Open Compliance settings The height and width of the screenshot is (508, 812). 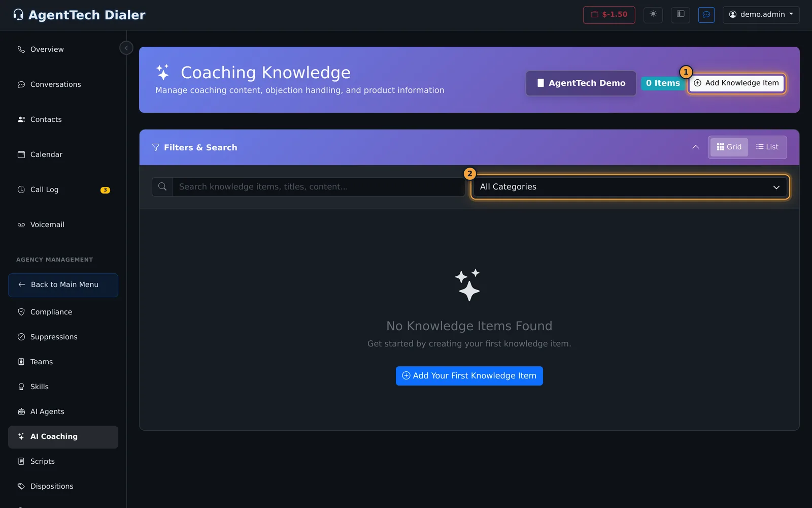(x=63, y=312)
